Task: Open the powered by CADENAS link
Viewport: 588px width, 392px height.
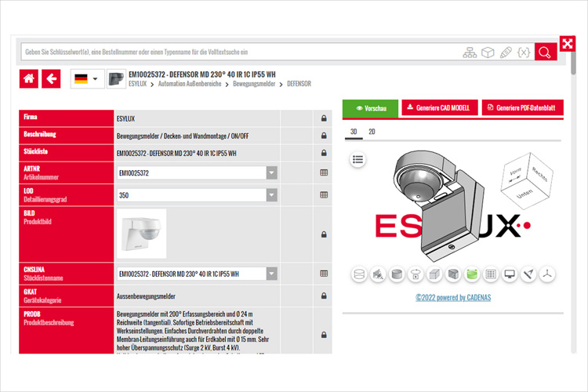Action: tap(453, 298)
